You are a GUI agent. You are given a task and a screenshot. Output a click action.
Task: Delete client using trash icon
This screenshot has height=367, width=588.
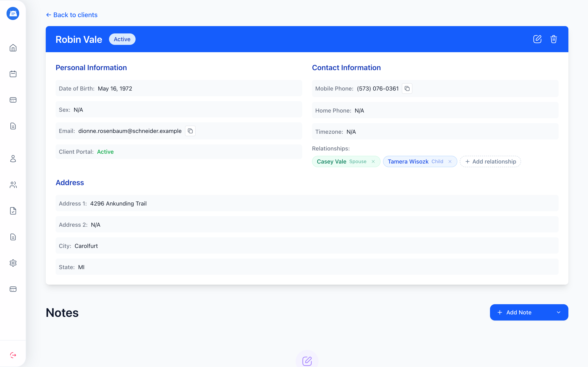click(553, 39)
